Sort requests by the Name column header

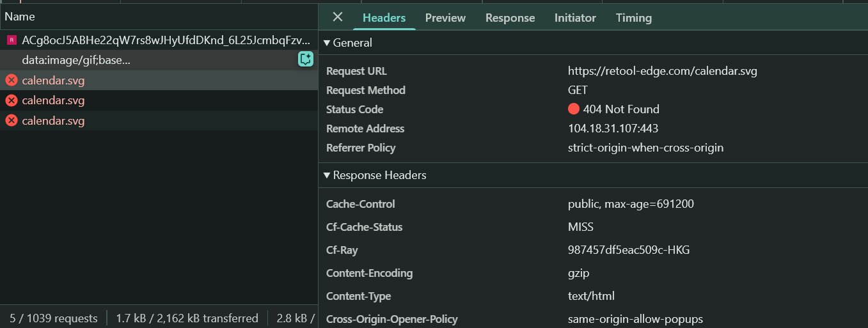(20, 17)
